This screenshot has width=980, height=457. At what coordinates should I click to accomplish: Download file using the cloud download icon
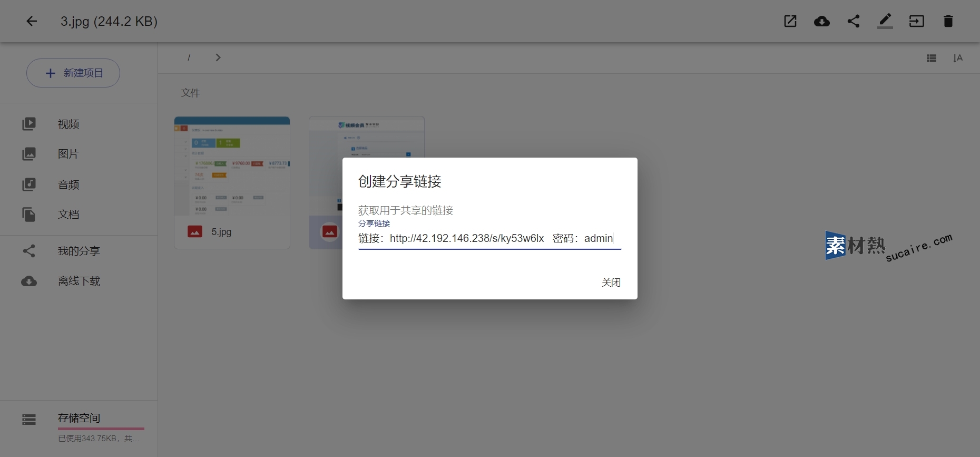[822, 21]
